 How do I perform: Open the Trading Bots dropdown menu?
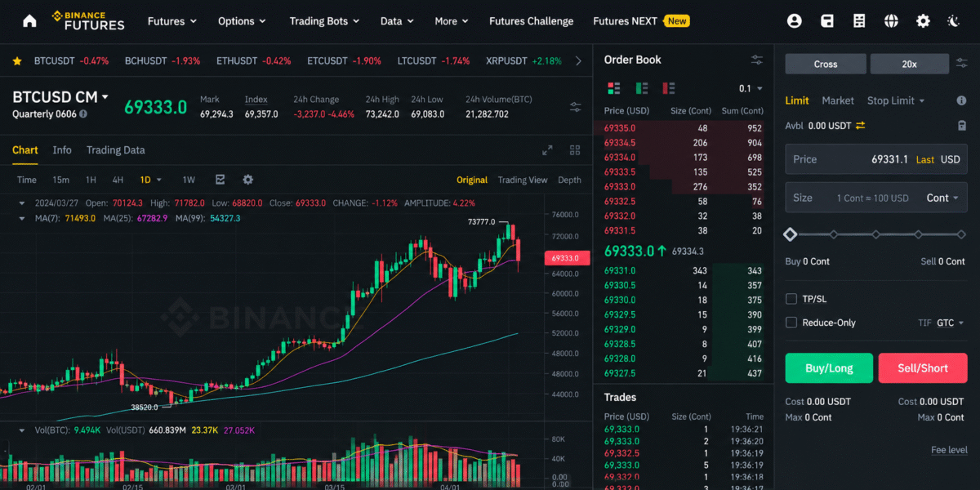325,21
